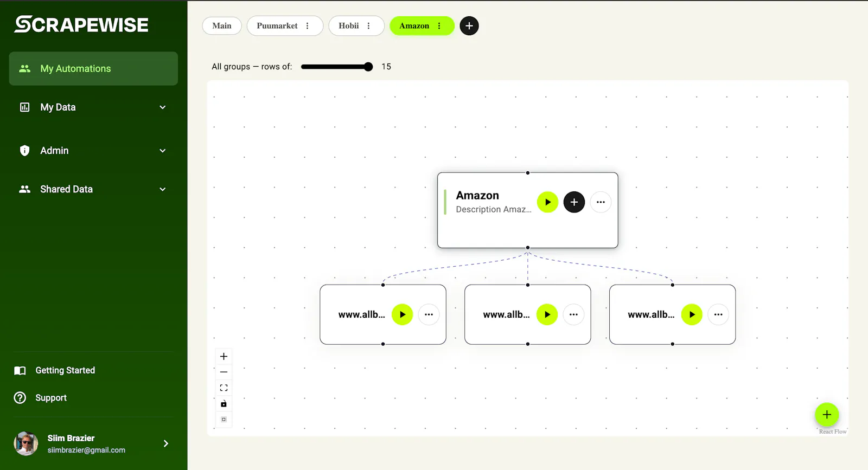Click the right node 'www.allb...' label
Screen dimensions: 868x470
pyautogui.click(x=652, y=314)
